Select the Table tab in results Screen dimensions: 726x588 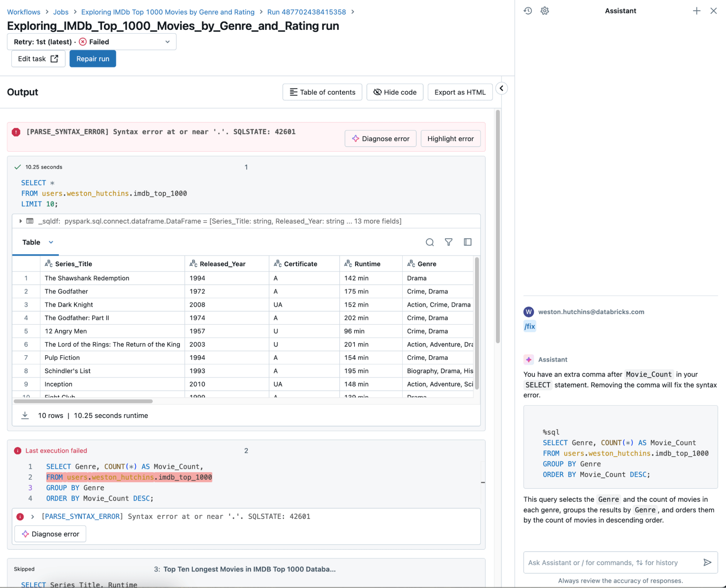[31, 242]
